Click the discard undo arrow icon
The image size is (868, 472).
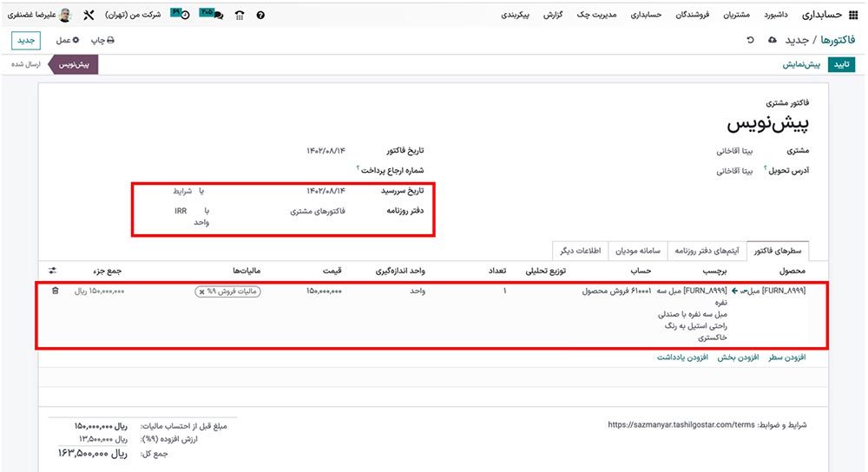750,40
